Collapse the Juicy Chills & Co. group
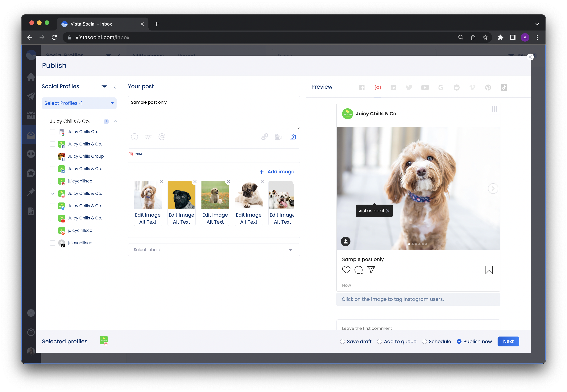This screenshot has width=567, height=392. [115, 121]
